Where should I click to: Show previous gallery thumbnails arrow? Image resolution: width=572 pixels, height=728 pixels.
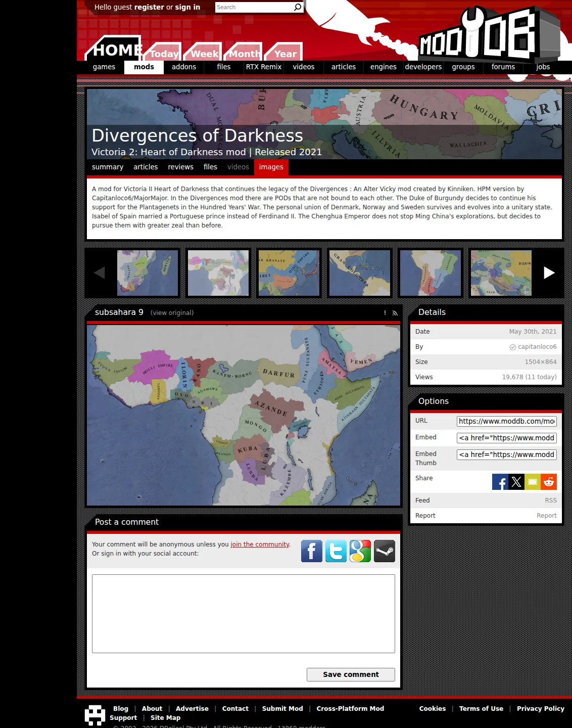click(x=100, y=272)
